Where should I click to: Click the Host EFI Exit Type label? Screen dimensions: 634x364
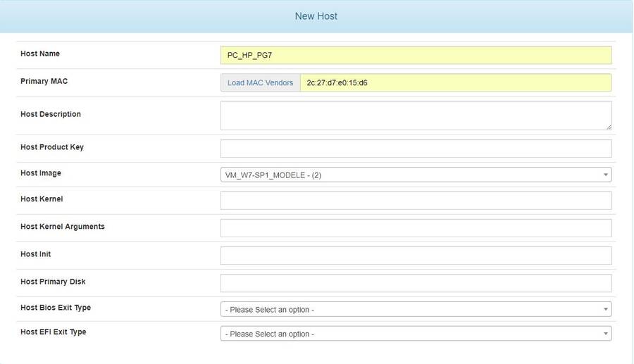(54, 332)
